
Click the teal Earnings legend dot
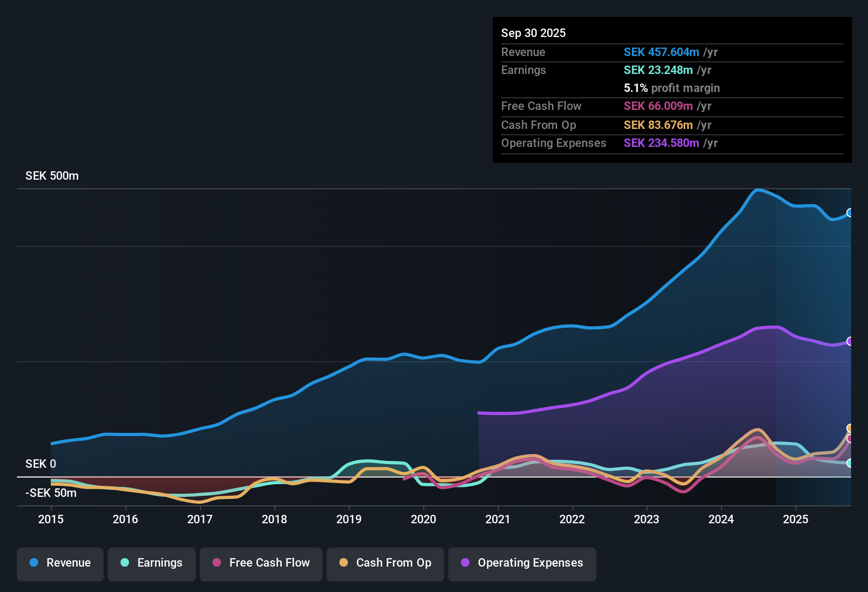[125, 562]
